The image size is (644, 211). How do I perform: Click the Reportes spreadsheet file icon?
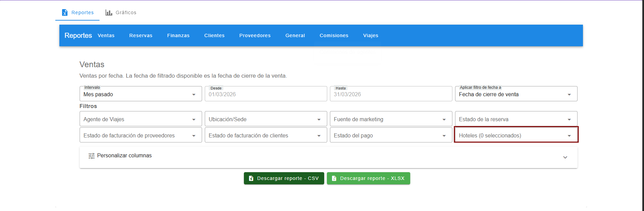[65, 12]
